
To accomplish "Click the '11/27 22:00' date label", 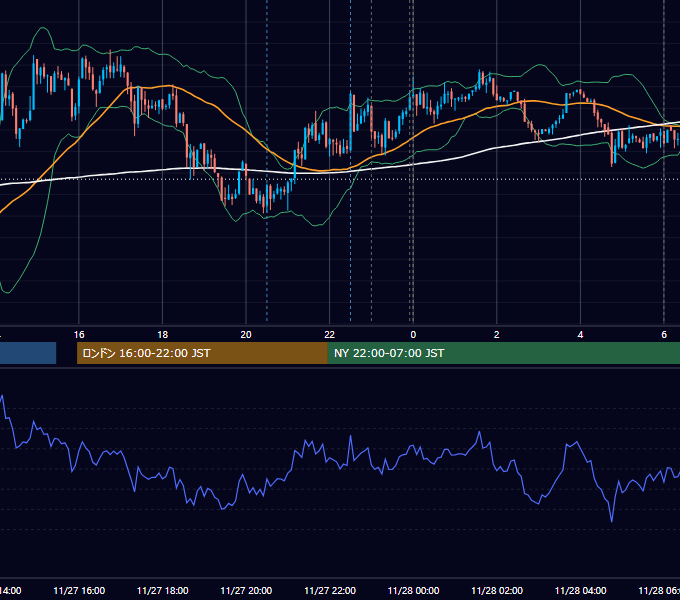I will click(x=330, y=590).
